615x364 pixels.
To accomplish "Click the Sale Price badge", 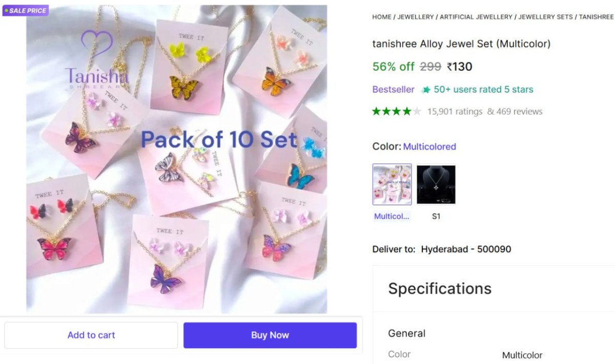I will point(26,10).
